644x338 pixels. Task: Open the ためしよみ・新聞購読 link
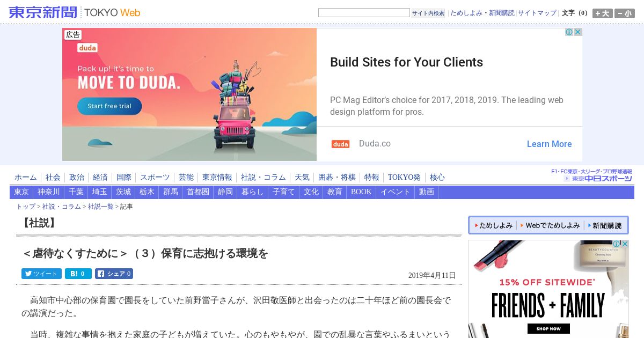click(482, 13)
